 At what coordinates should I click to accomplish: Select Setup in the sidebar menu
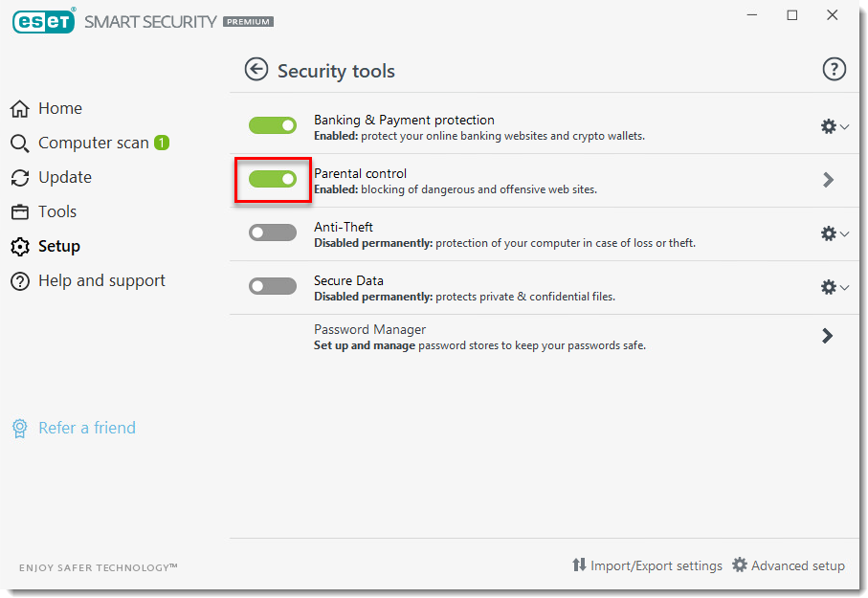(58, 247)
